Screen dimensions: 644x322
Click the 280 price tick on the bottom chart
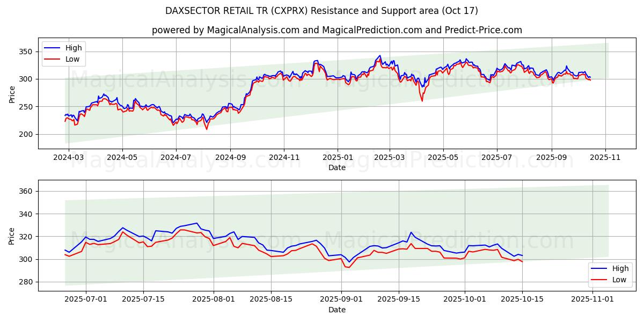26,282
